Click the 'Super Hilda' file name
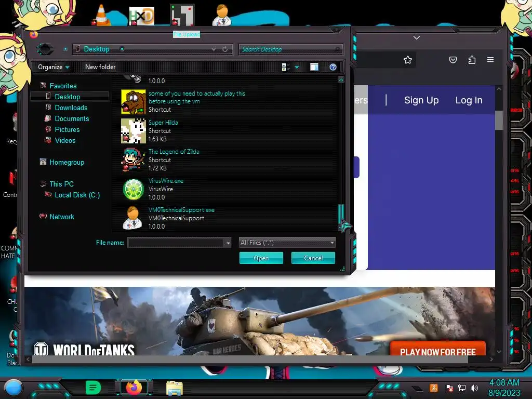 (163, 123)
